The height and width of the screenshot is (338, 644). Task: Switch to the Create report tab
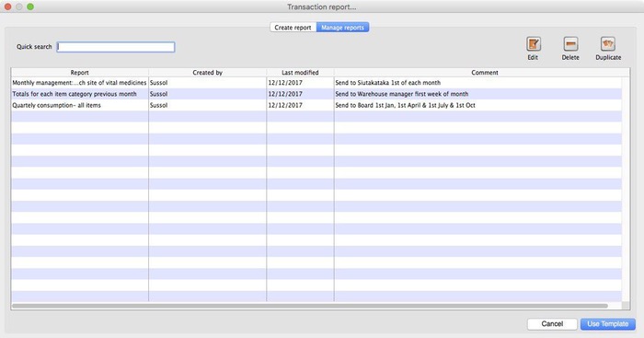coord(293,28)
